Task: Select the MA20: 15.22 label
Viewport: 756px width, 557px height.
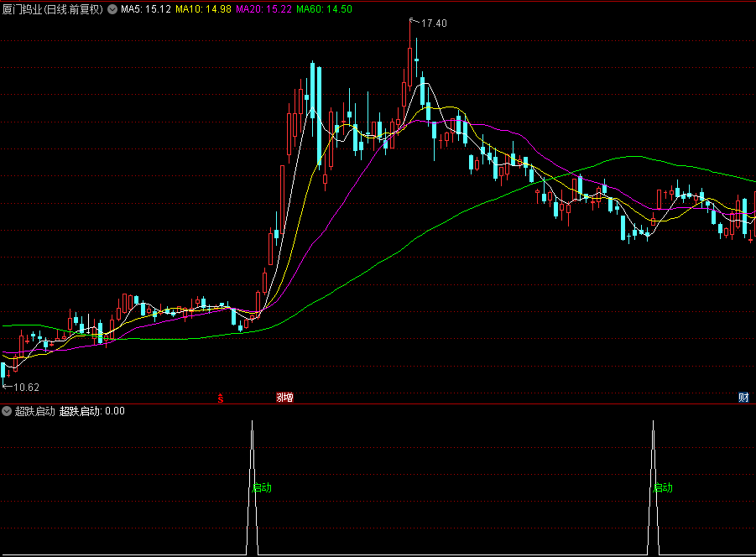Action: coord(263,9)
